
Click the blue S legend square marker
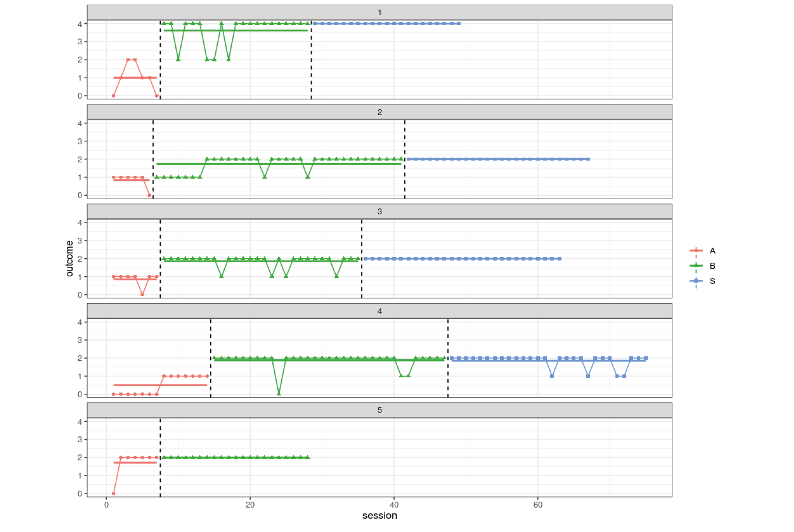point(696,281)
